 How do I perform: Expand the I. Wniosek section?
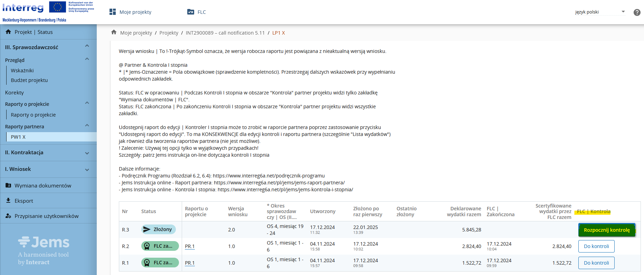tap(87, 169)
